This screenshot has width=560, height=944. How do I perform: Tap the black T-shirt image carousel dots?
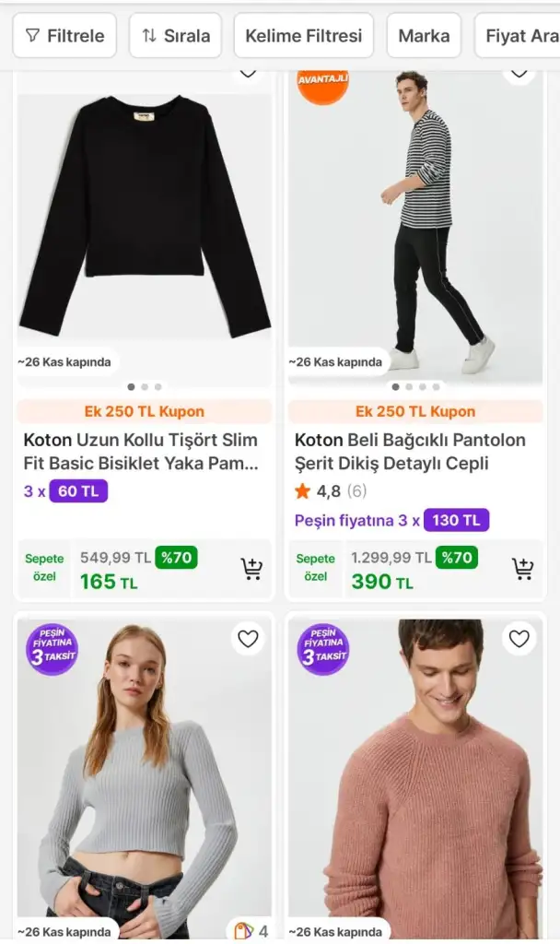(x=145, y=387)
